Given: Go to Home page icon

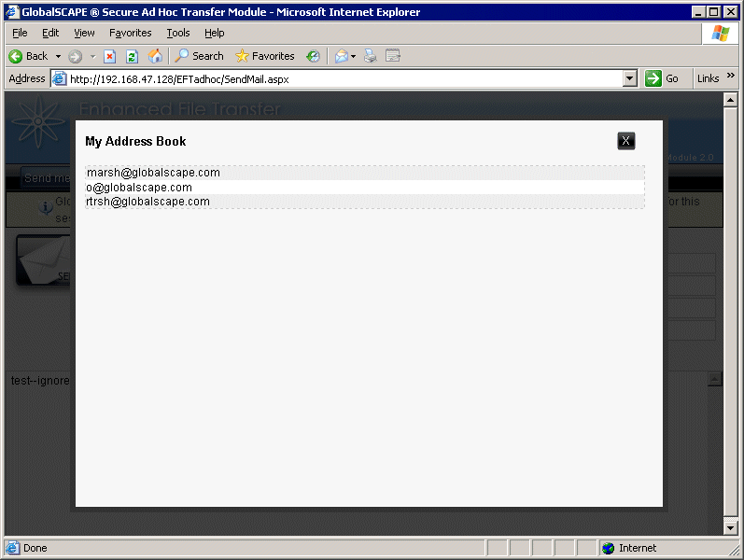Looking at the screenshot, I should click(x=155, y=57).
